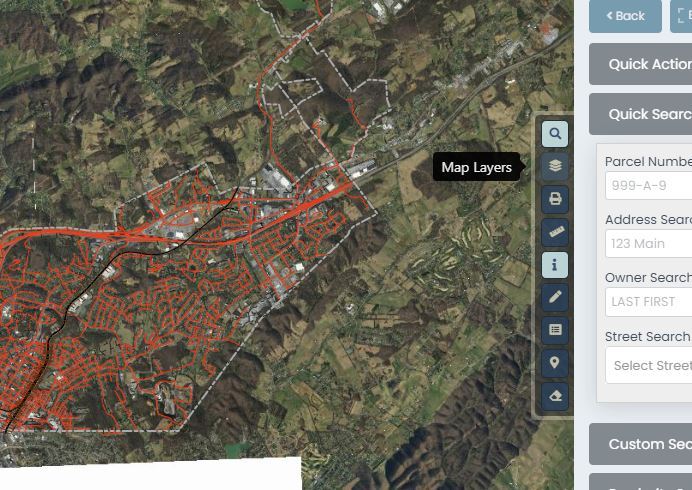The image size is (692, 490).
Task: Expand the Quick Actions section
Action: 640,64
